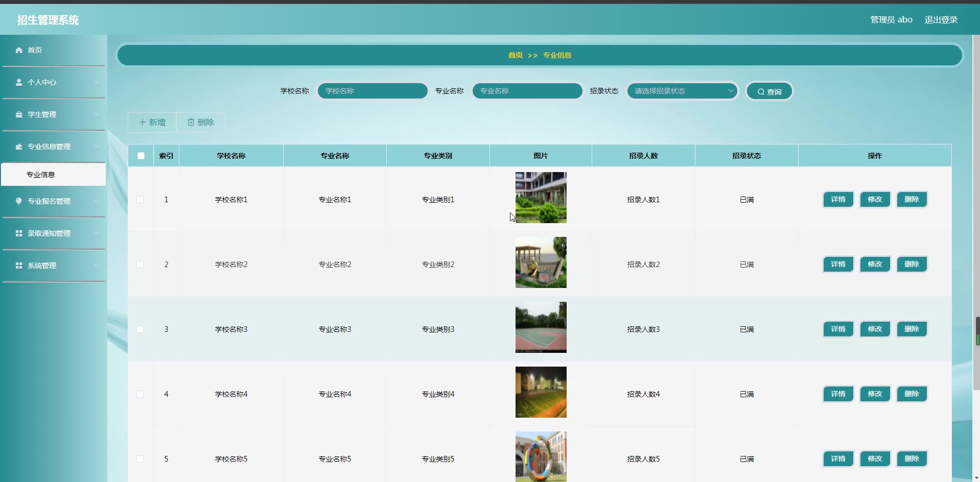Click the magnifier icon in 查询 button
This screenshot has height=482, width=980.
[x=761, y=92]
